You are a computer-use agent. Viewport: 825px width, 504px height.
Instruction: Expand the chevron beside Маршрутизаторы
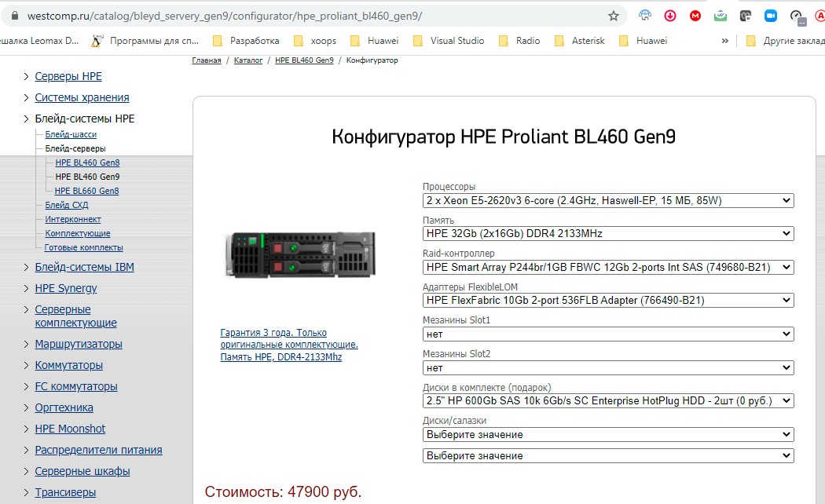point(26,344)
